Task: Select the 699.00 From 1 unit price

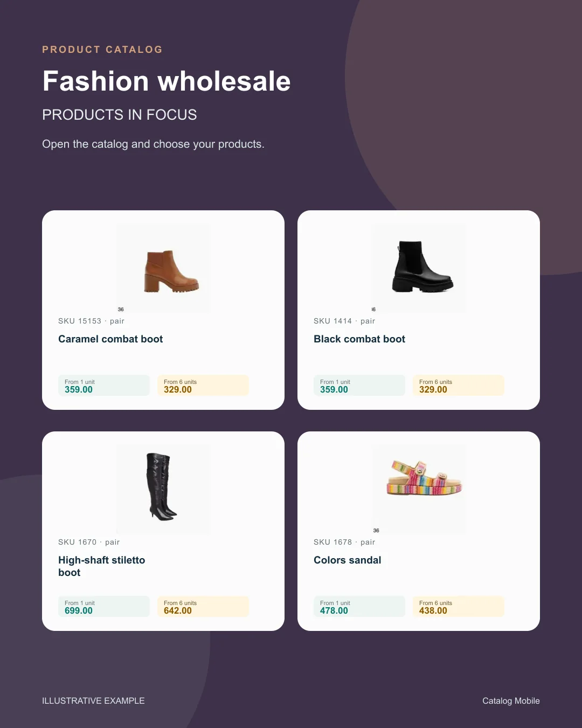Action: click(x=104, y=607)
